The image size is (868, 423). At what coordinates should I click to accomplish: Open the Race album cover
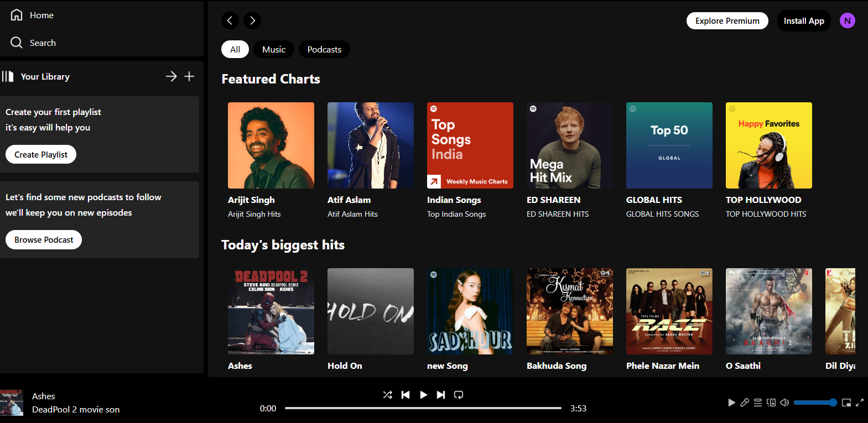coord(669,311)
